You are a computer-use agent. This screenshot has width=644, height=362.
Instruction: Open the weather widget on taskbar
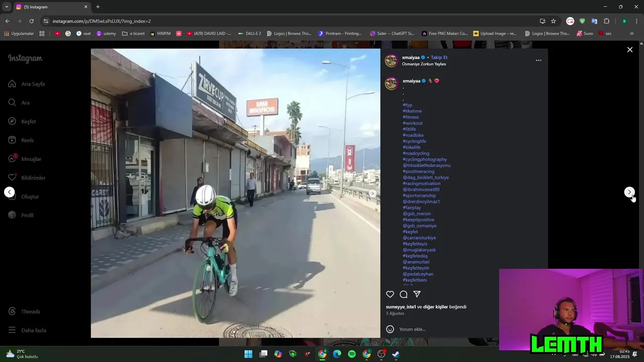point(21,354)
